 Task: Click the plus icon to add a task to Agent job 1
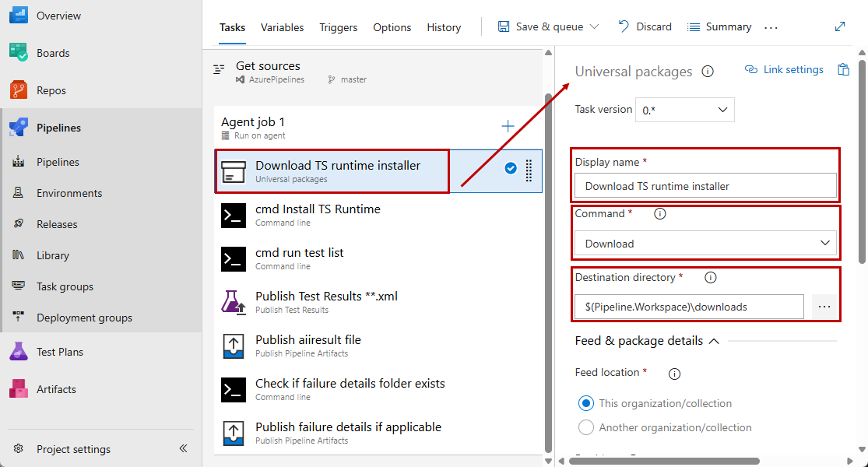[x=508, y=125]
